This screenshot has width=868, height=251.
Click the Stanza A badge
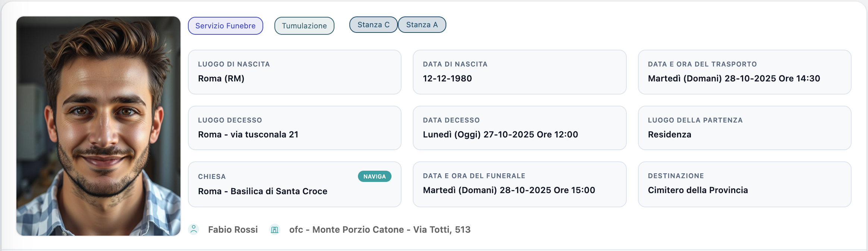coord(422,25)
